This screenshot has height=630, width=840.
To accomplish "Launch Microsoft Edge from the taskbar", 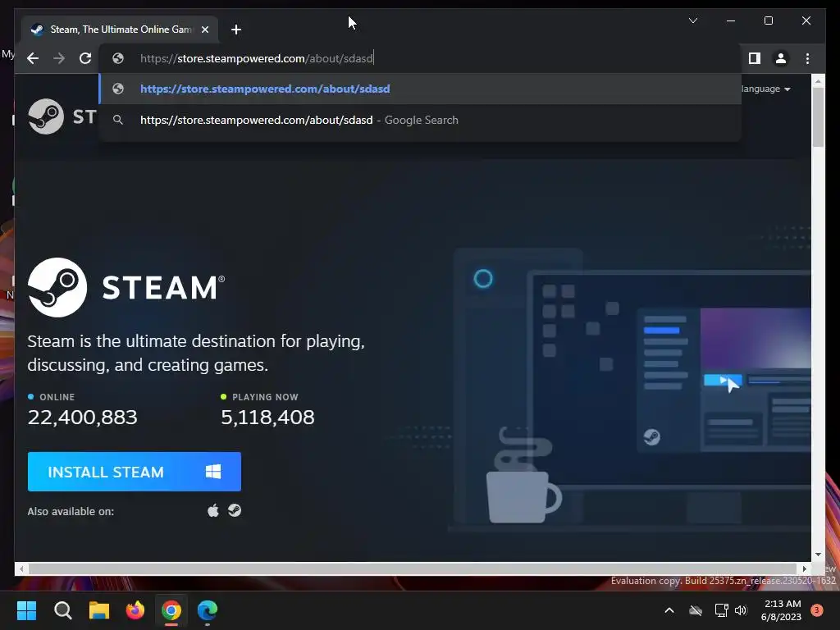I will coord(208,610).
